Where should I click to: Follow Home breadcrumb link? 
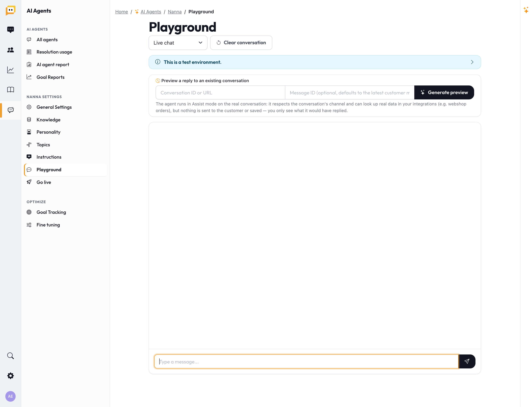click(122, 12)
